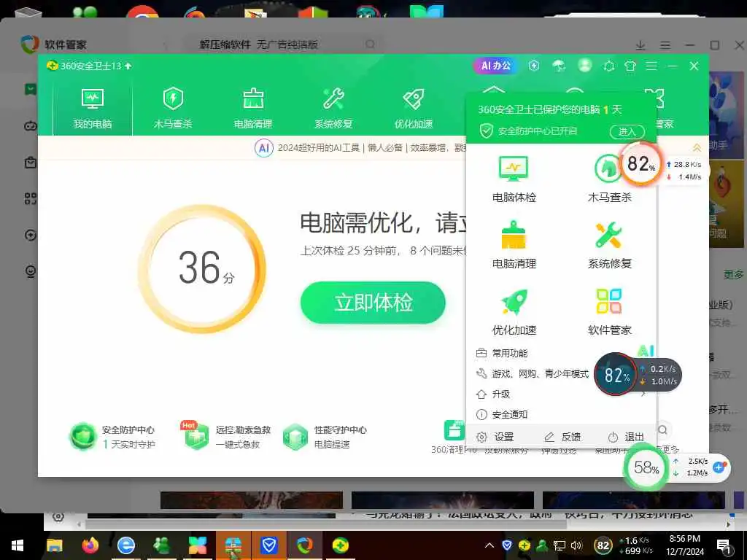The image size is (747, 560).
Task: Switch to the 电脑清理 top tab
Action: click(x=253, y=109)
